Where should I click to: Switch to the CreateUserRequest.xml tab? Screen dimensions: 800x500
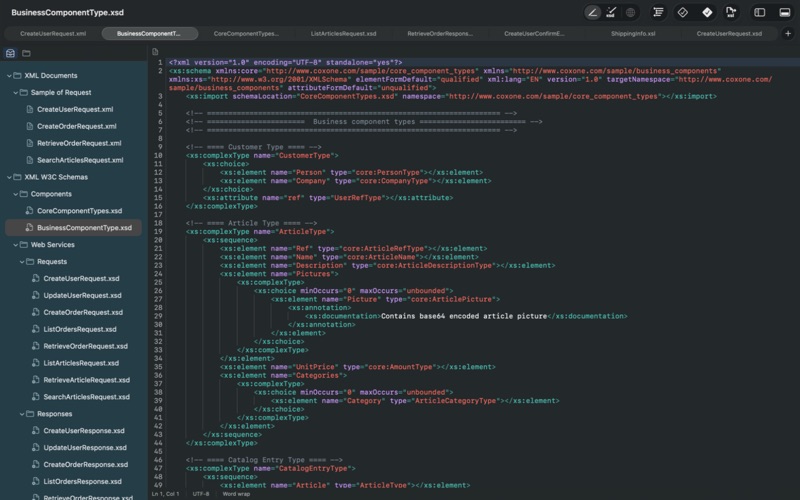tap(53, 34)
